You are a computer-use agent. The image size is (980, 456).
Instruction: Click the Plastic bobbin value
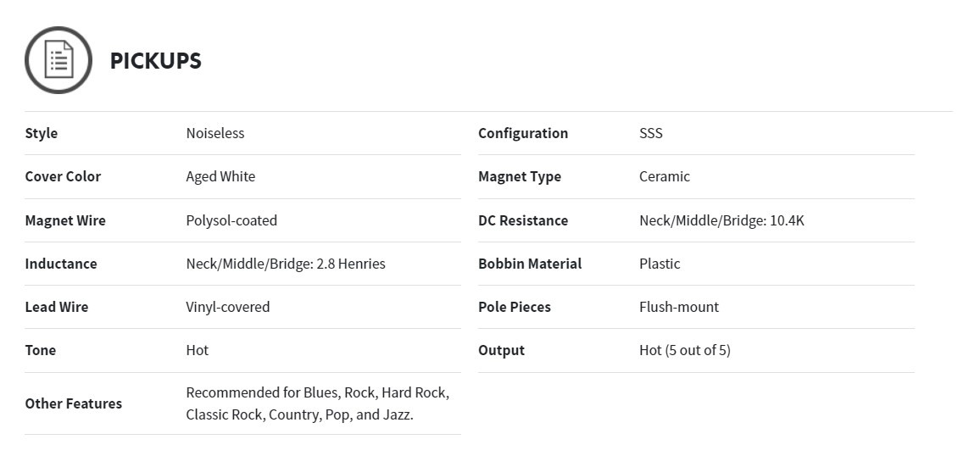click(660, 264)
